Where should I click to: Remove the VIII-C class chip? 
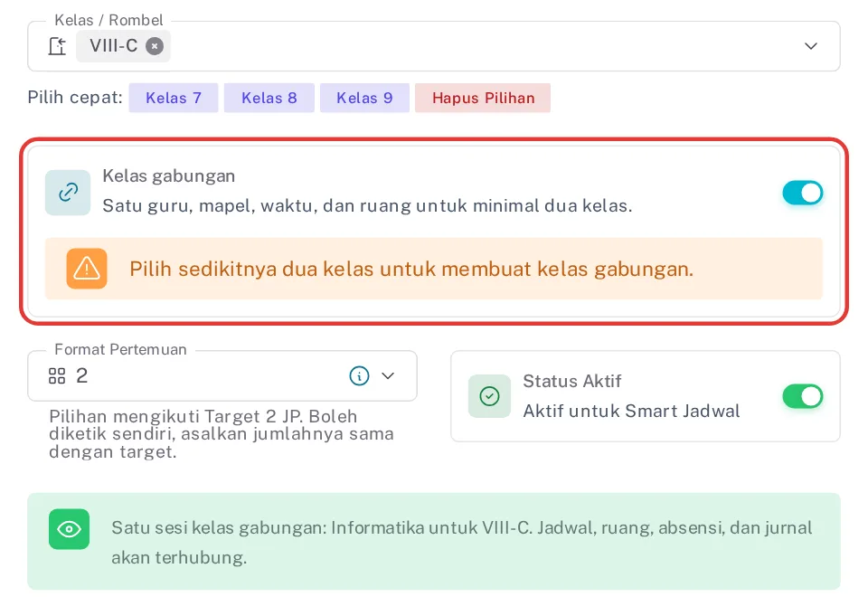155,46
